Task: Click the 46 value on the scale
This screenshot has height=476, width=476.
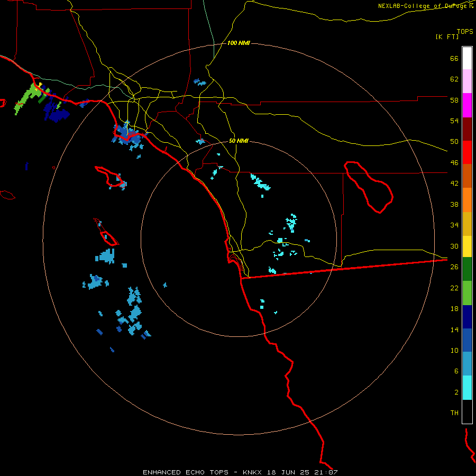Action: coord(454,163)
